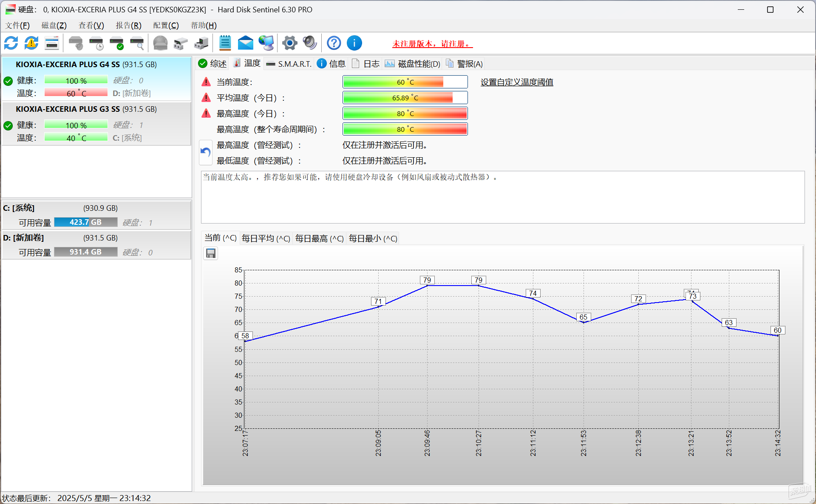Switch to the S.M.A.R.T. tab
Image resolution: width=816 pixels, height=504 pixels.
tap(289, 64)
